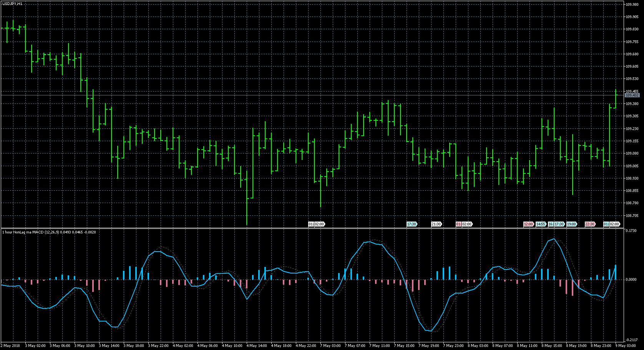Click the 0.0000 indicator zero level label
The width and height of the screenshot is (644, 350).
pos(631,280)
